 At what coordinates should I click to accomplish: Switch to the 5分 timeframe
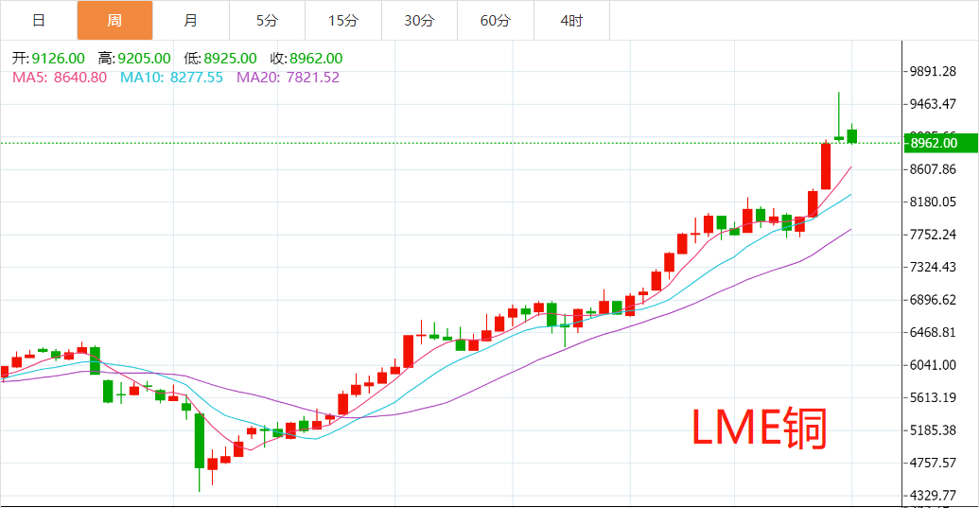(x=267, y=20)
